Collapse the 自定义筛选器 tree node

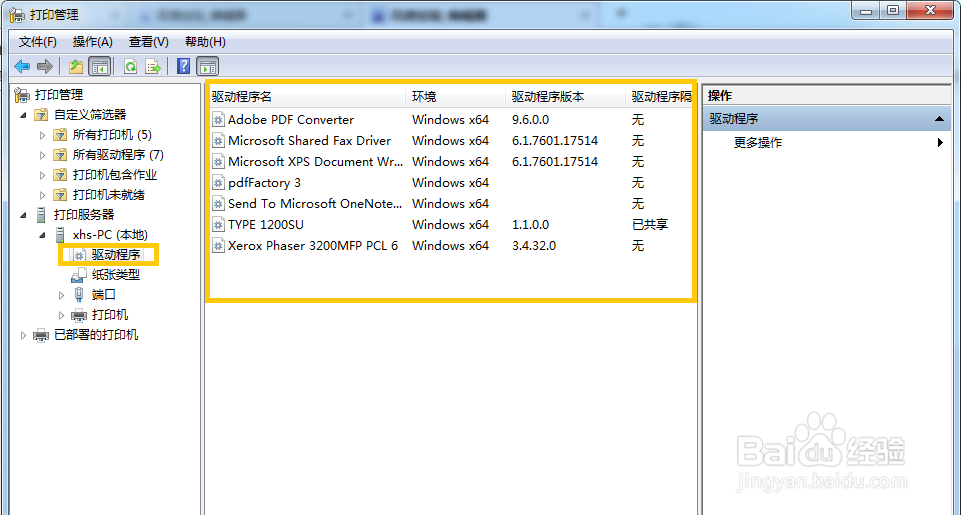[x=24, y=115]
